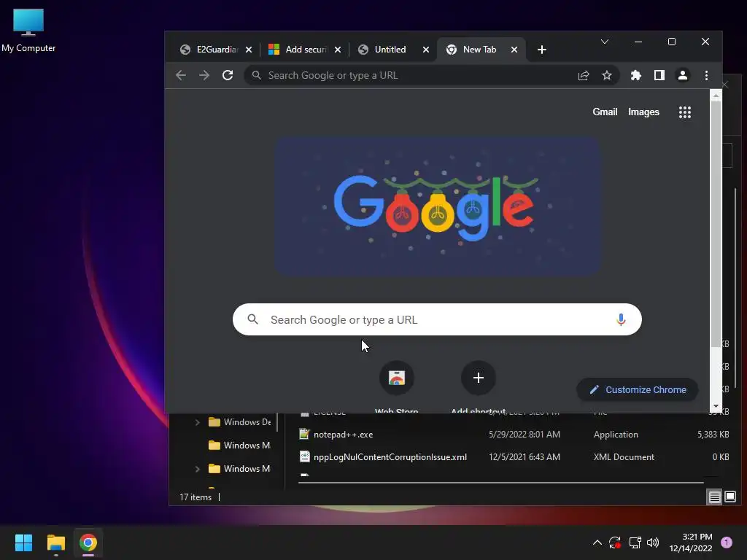
Task: Open the clock and date flyout
Action: coord(690,542)
